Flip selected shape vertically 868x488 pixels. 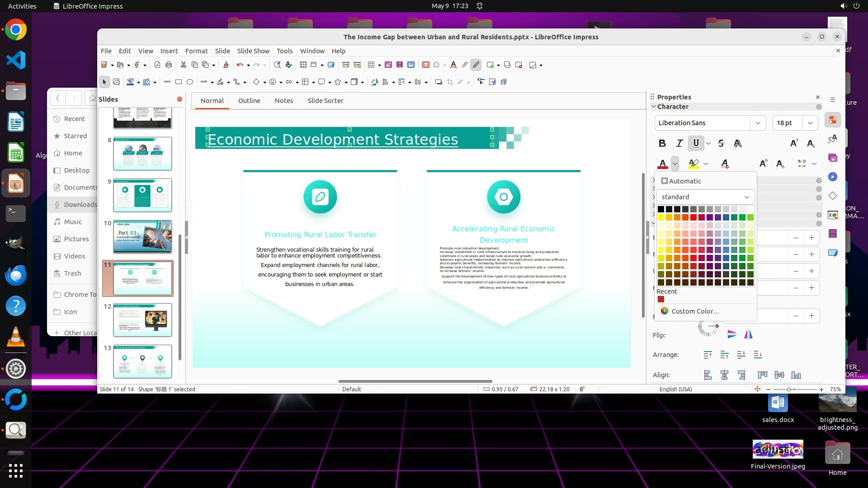coord(731,334)
